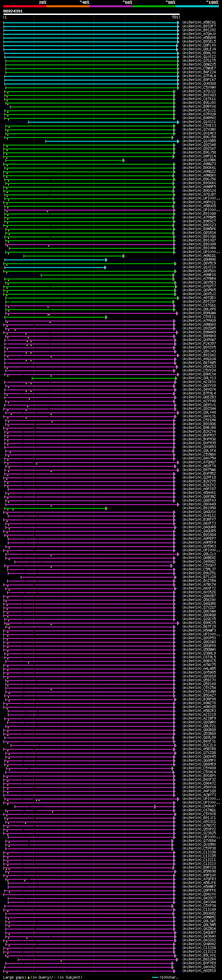Select the short cyan bar of UniRef100_Q8H8H6
The width and height of the screenshot is (222, 980).
56,260
